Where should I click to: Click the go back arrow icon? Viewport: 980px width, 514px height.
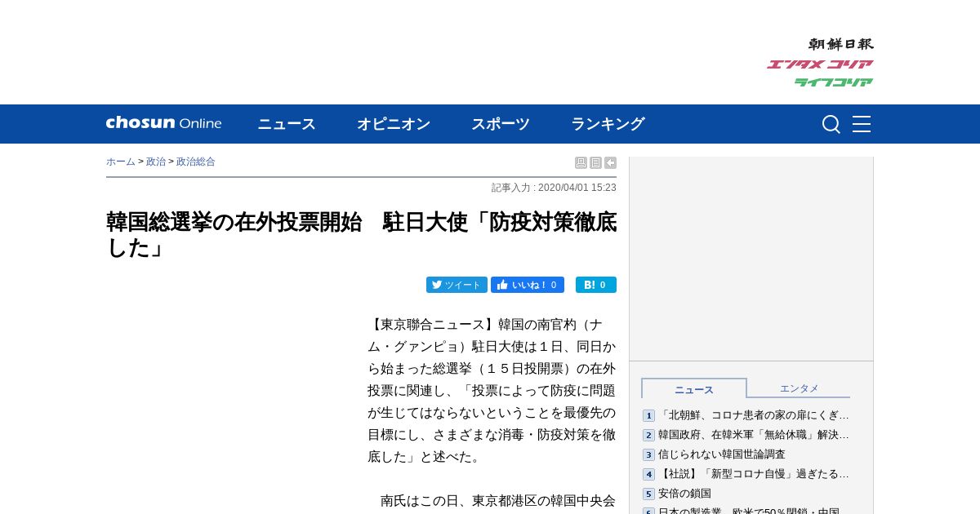tap(610, 163)
